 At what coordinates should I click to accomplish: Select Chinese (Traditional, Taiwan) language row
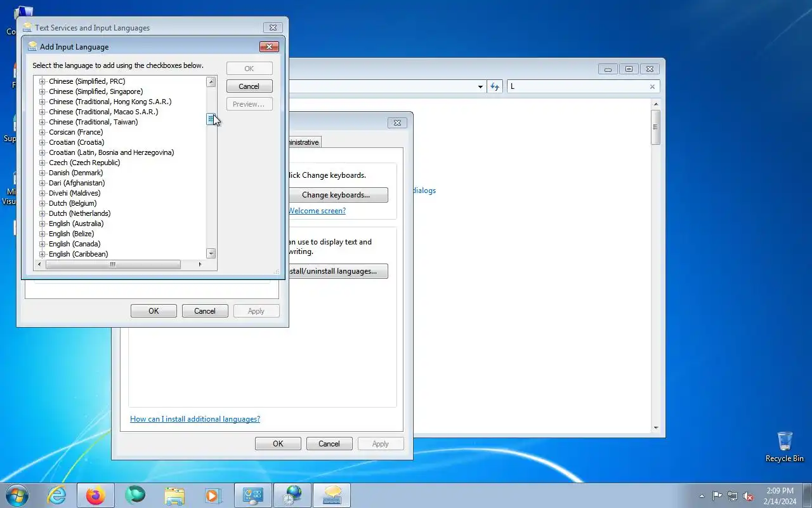pos(93,122)
